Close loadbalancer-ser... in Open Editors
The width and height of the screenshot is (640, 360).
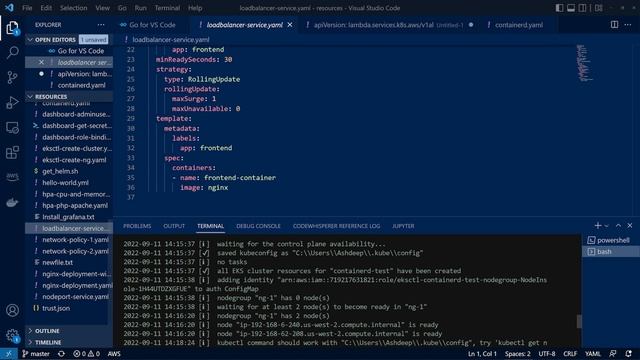41,62
